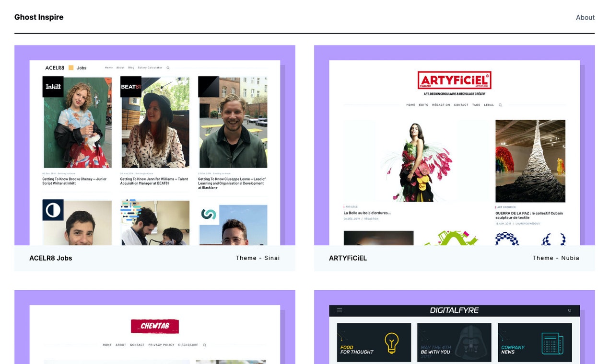The height and width of the screenshot is (364, 609).
Task: Click the ARTYFiCiEL red logo
Action: click(455, 80)
